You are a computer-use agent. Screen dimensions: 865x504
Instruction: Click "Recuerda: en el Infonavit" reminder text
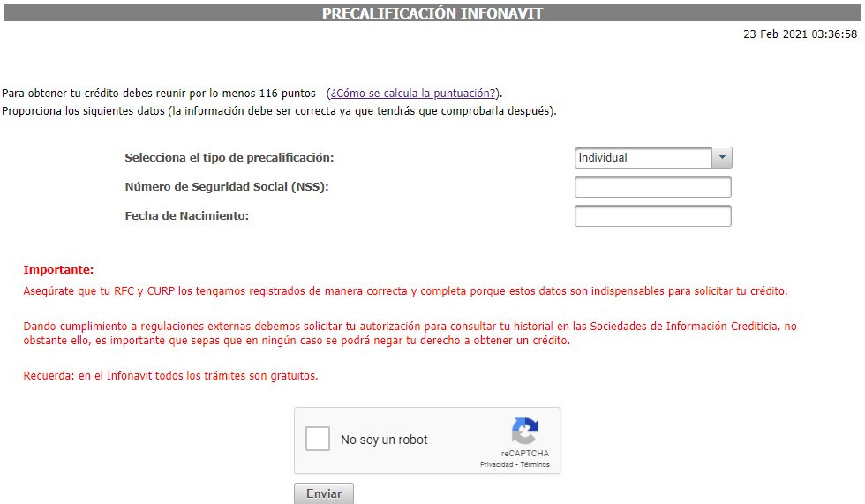[x=170, y=376]
